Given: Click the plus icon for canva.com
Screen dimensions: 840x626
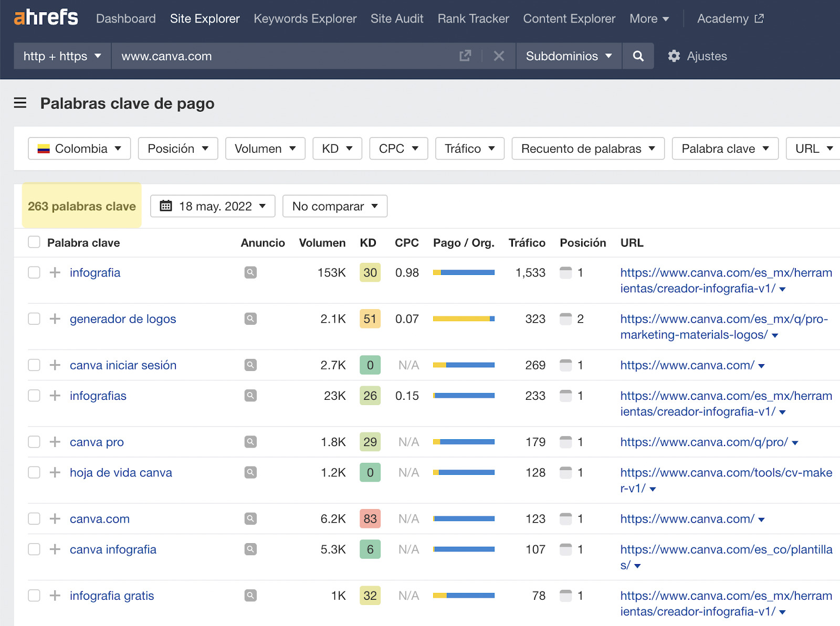Looking at the screenshot, I should [55, 518].
